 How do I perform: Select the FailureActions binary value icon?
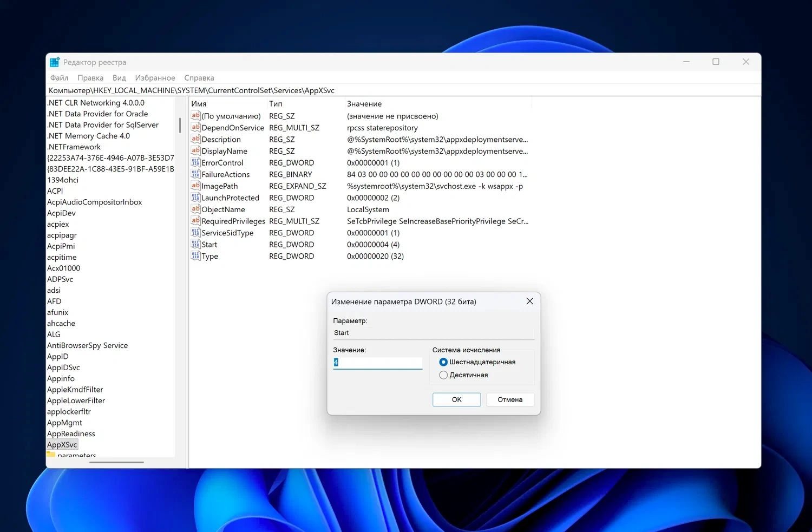point(195,174)
